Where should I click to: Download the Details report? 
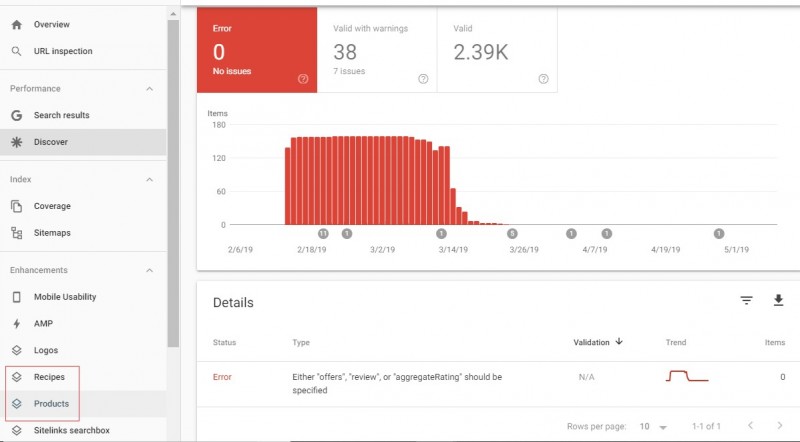(x=779, y=301)
